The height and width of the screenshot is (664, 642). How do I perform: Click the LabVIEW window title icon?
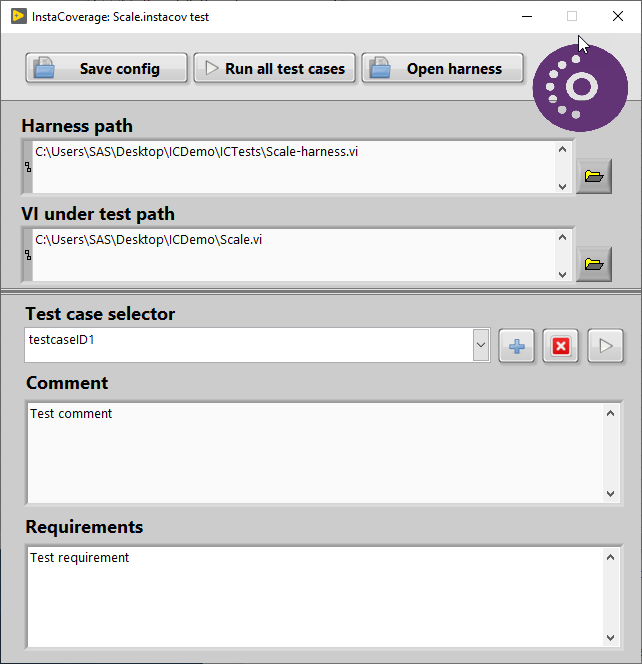(x=19, y=17)
